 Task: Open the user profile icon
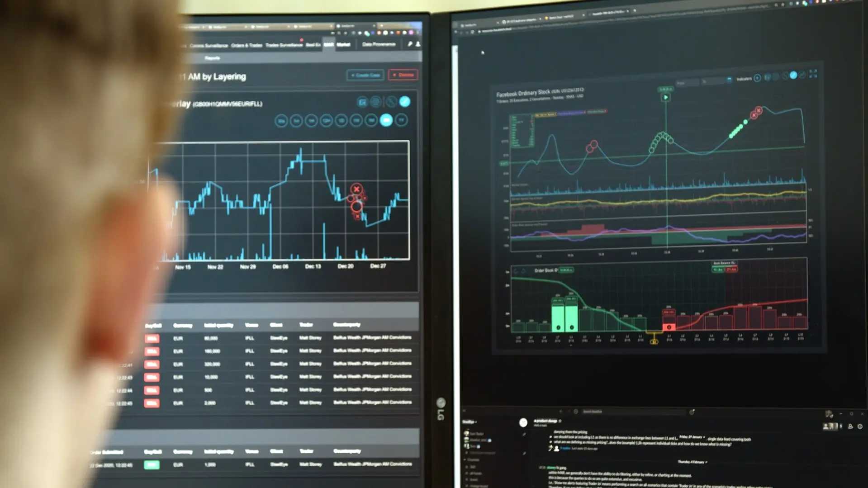pyautogui.click(x=418, y=44)
